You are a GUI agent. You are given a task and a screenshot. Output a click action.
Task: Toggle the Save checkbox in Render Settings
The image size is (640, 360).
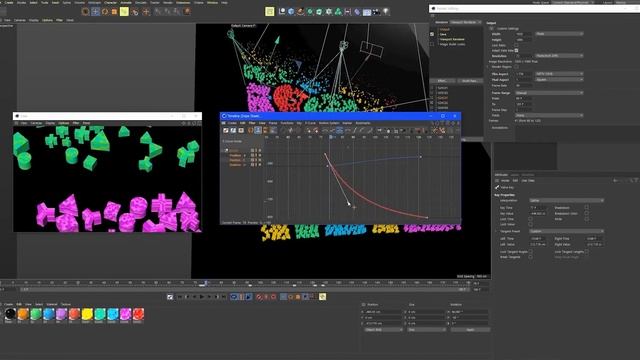click(x=432, y=34)
